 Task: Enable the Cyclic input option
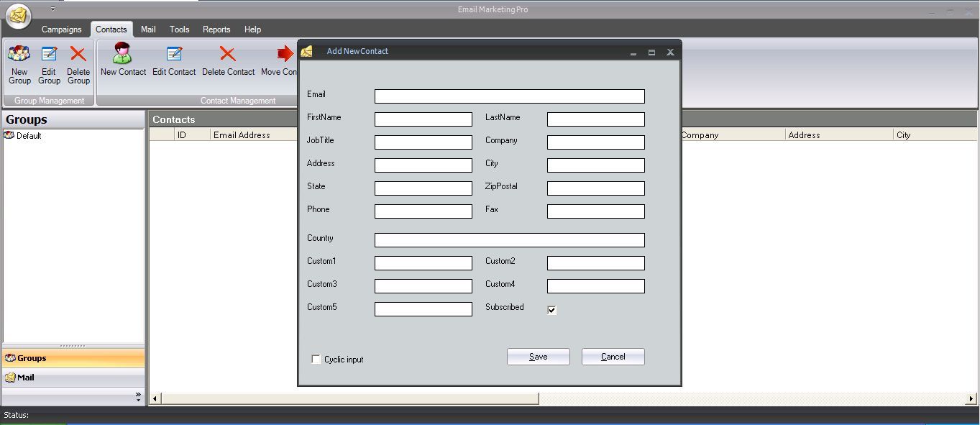coord(316,359)
